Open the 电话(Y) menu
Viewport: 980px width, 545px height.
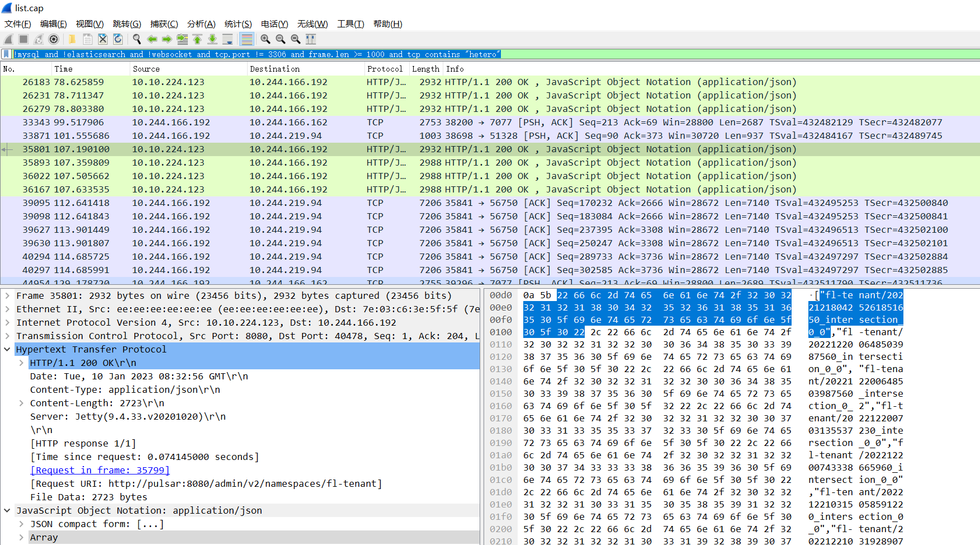coord(274,24)
